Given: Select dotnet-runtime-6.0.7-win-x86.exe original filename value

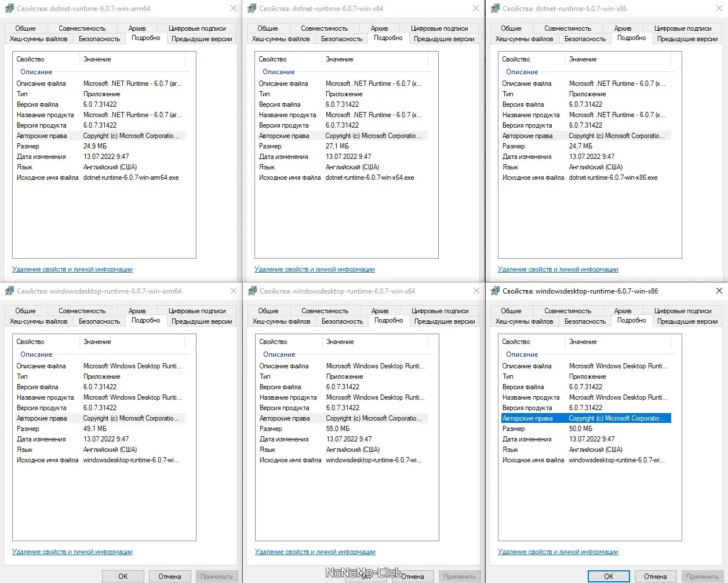Looking at the screenshot, I should click(x=613, y=178).
